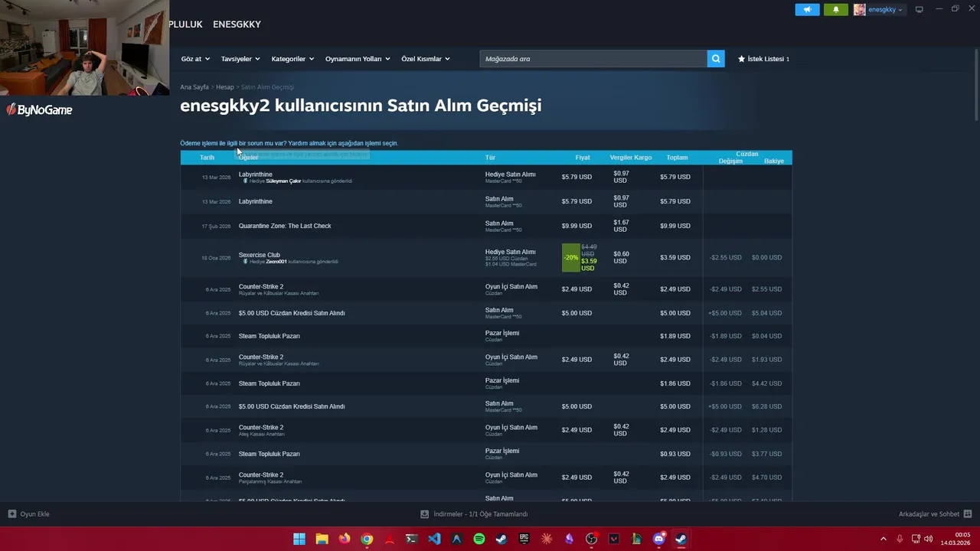This screenshot has height=551, width=980.
Task: Show hidden system tray icons
Action: (883, 539)
